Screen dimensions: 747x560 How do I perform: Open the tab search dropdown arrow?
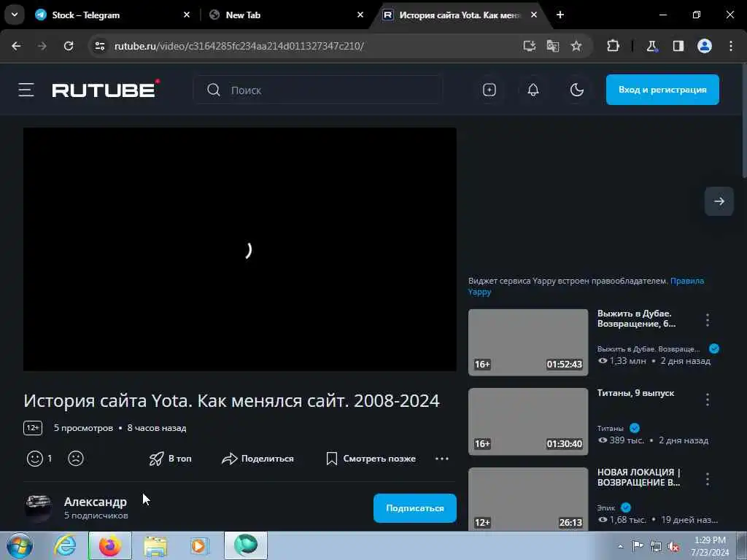(15, 15)
